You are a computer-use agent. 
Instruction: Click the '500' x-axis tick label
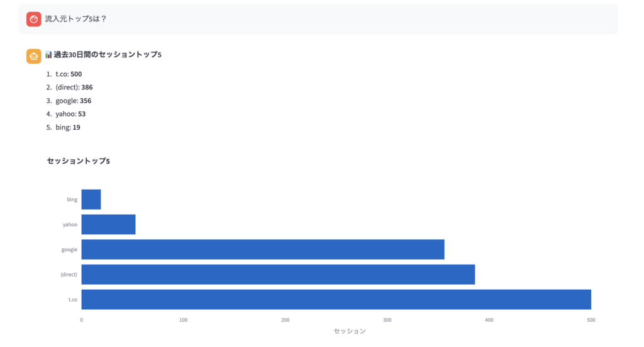coord(591,321)
